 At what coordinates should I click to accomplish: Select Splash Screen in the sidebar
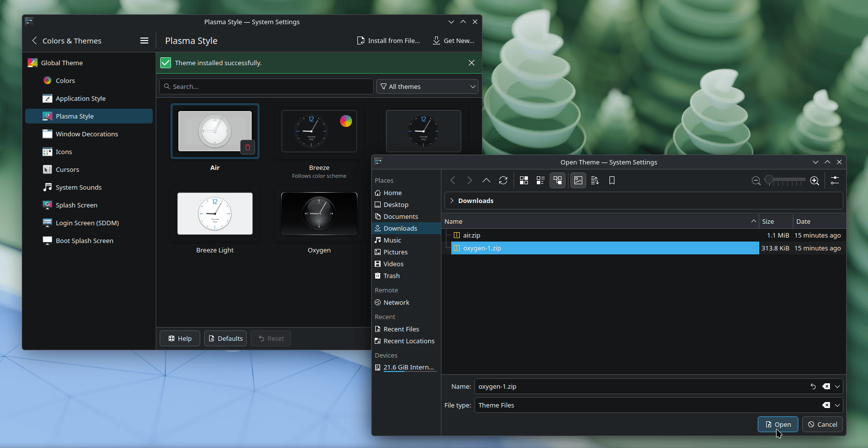[x=76, y=205]
